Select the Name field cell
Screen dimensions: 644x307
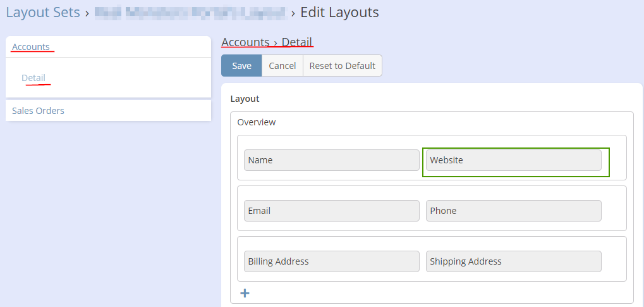pyautogui.click(x=331, y=160)
